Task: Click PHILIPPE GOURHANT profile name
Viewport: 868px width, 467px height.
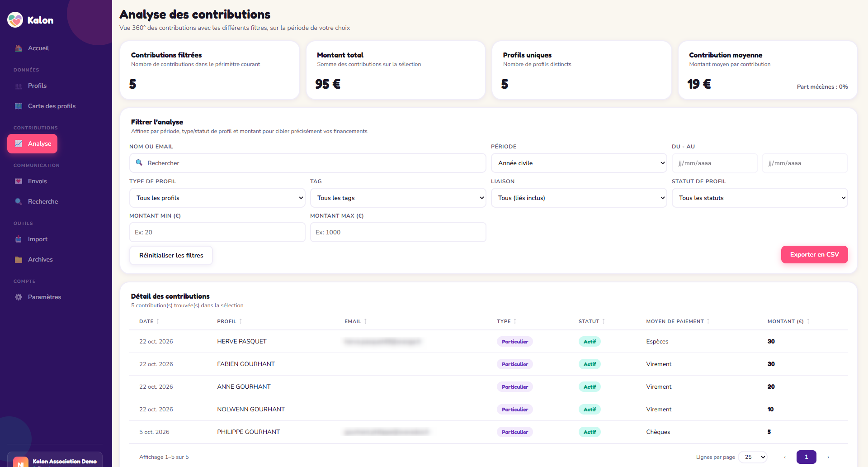Action: pos(248,432)
